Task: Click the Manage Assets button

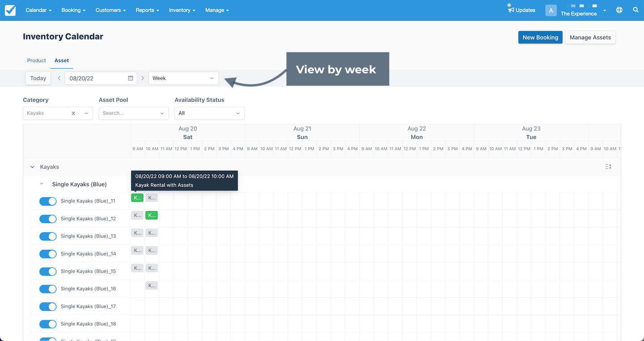Action: click(x=590, y=37)
